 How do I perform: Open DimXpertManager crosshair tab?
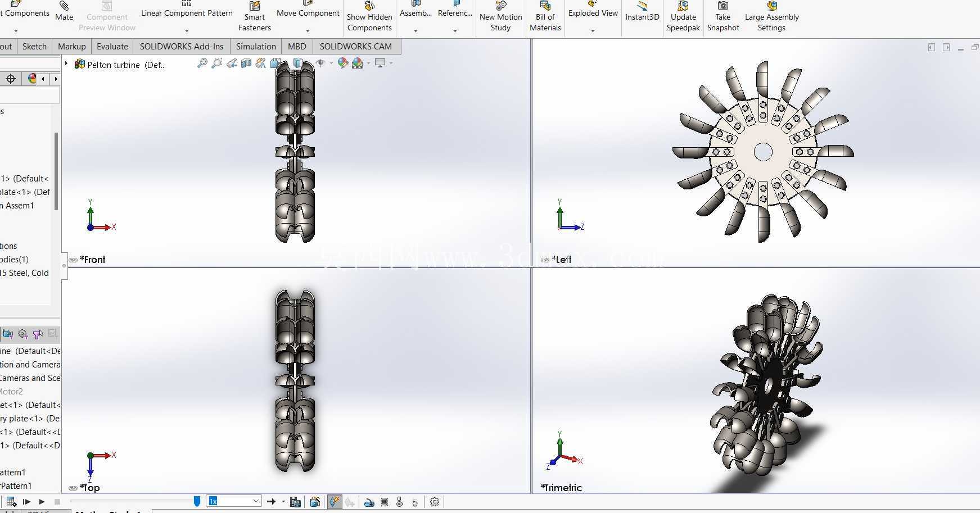point(11,79)
